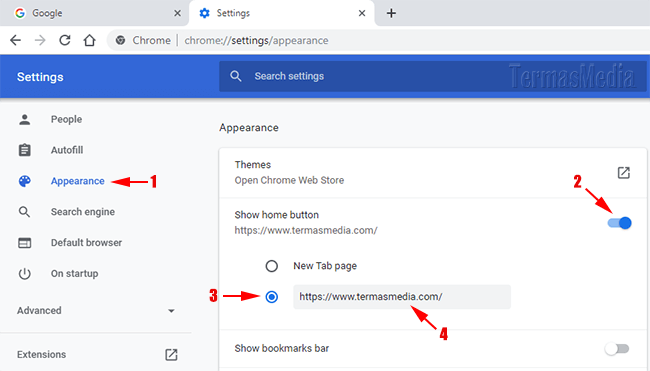The image size is (650, 371).
Task: Click the Search settings field
Action: pos(432,76)
